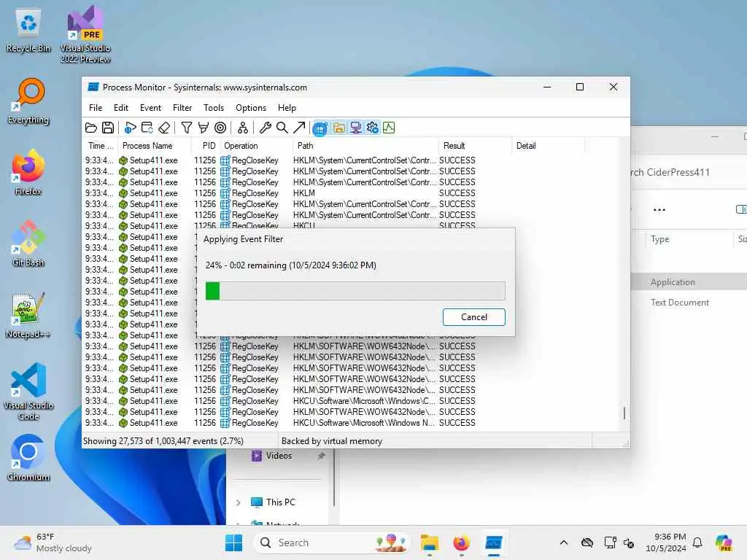Open the Filter menu

coord(182,108)
